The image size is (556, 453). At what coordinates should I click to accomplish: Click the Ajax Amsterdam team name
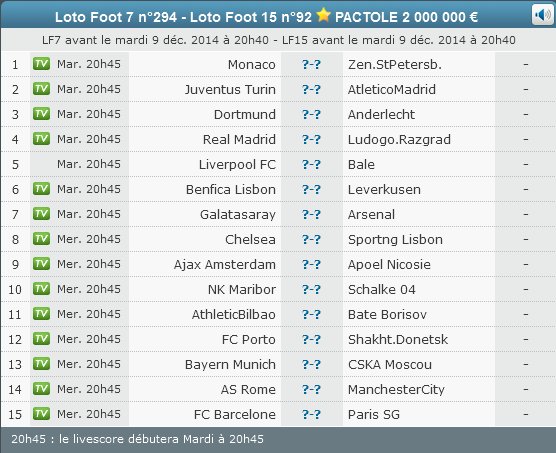[x=224, y=264]
